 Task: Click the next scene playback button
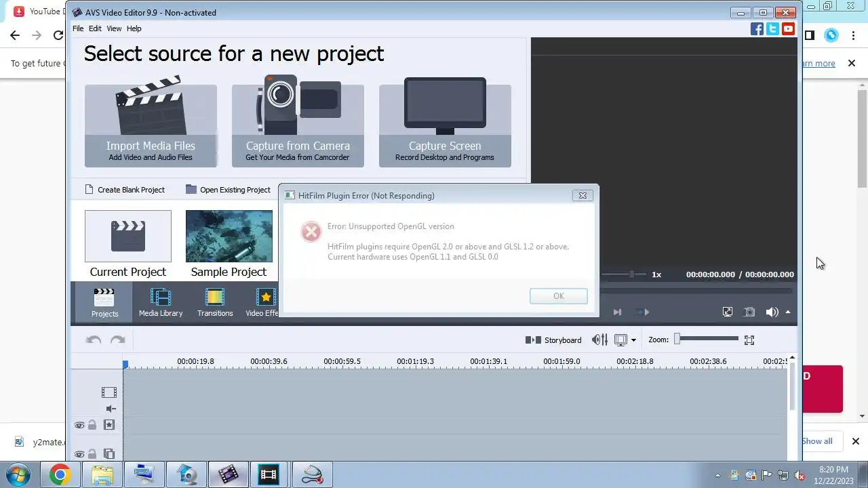[642, 312]
